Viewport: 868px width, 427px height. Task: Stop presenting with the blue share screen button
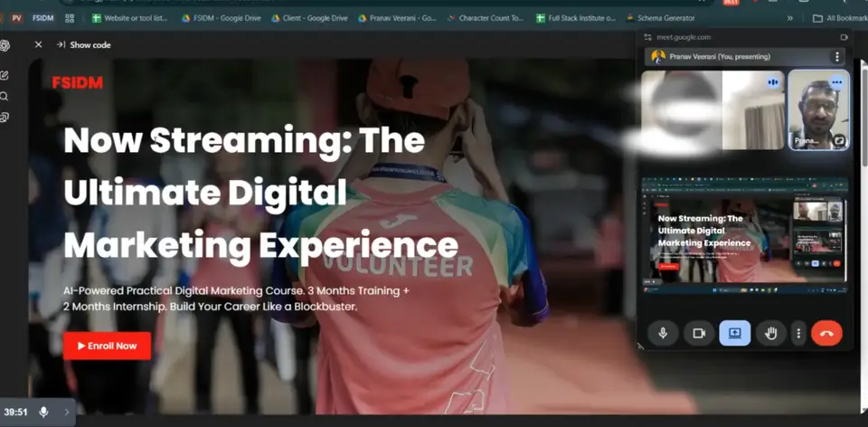pyautogui.click(x=734, y=333)
